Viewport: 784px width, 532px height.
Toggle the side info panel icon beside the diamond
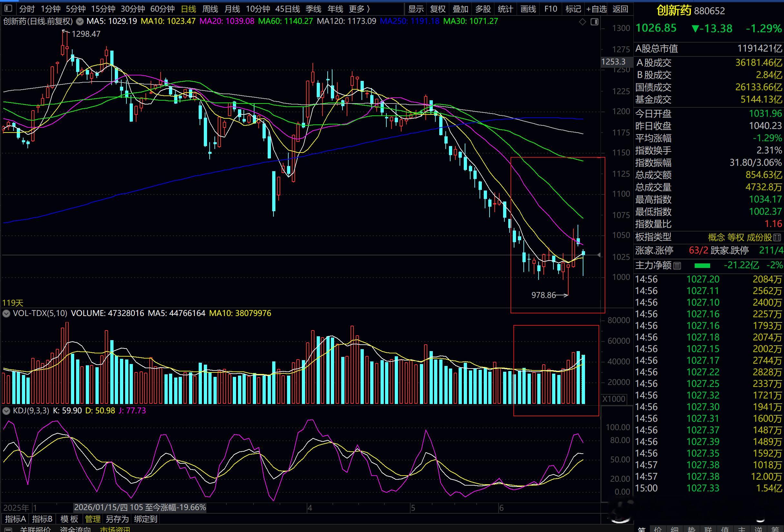pyautogui.click(x=594, y=22)
